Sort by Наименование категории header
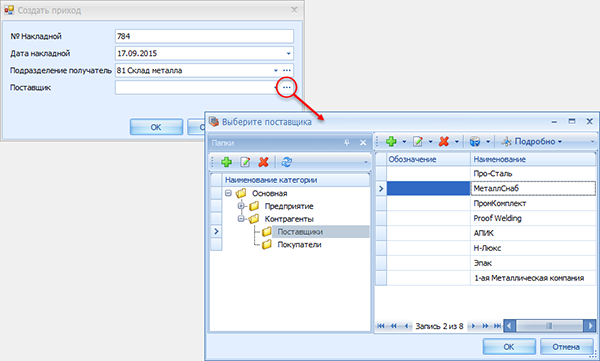This screenshot has width=600, height=361. point(296,180)
